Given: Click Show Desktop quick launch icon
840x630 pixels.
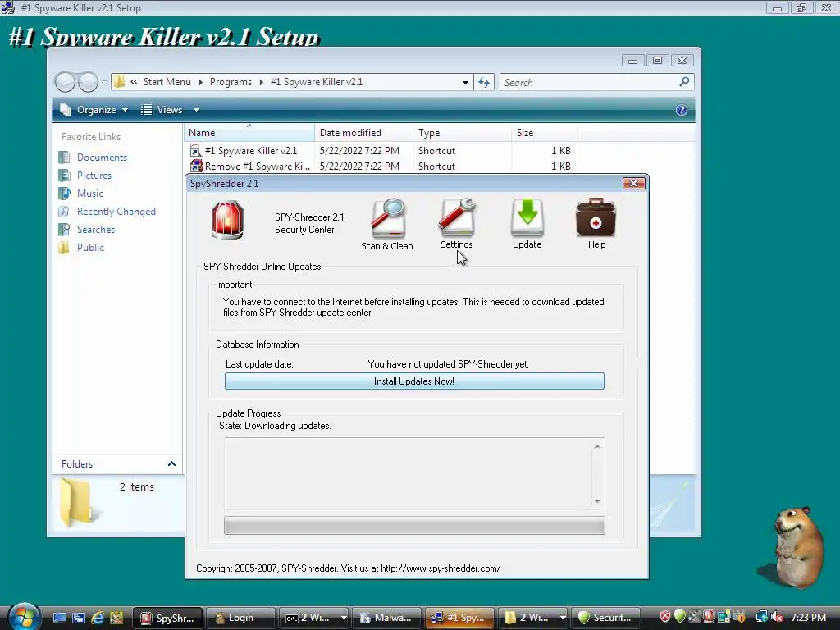Looking at the screenshot, I should [59, 618].
